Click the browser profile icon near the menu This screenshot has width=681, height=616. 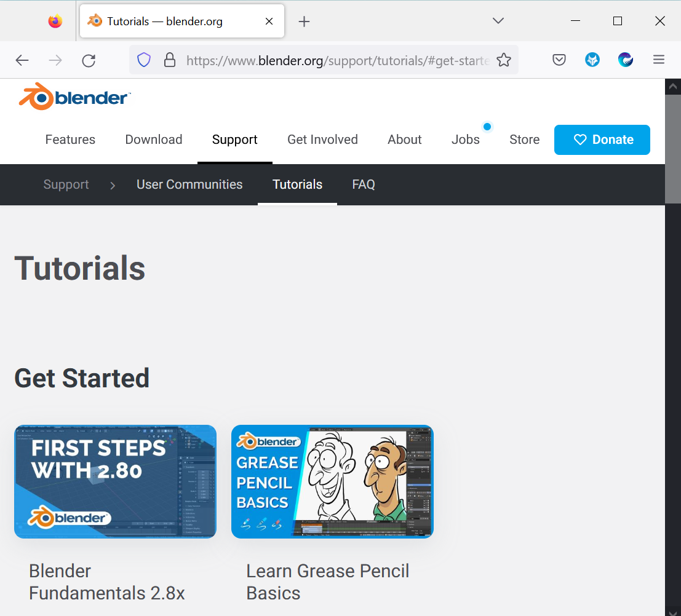point(625,60)
